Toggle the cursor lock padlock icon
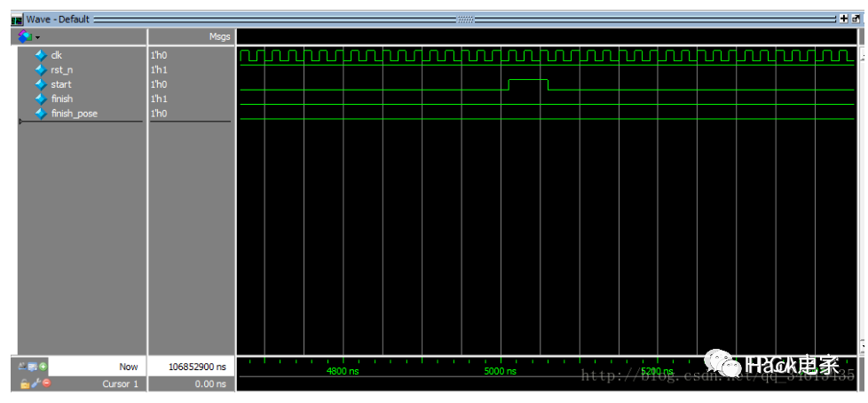This screenshot has height=403, width=868. point(24,383)
